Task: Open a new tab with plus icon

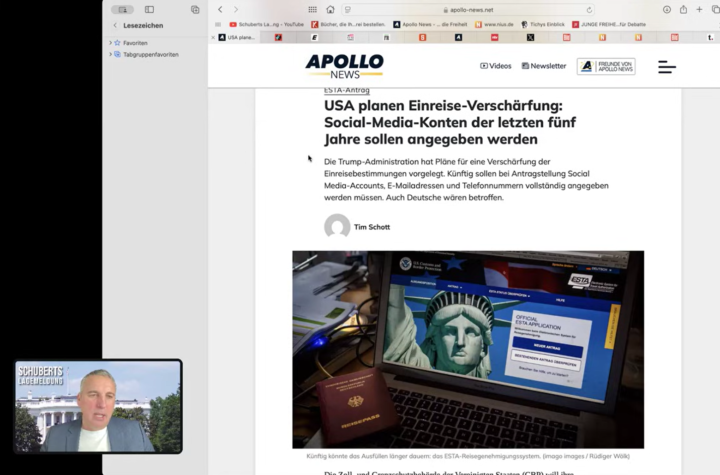Action: tap(700, 9)
